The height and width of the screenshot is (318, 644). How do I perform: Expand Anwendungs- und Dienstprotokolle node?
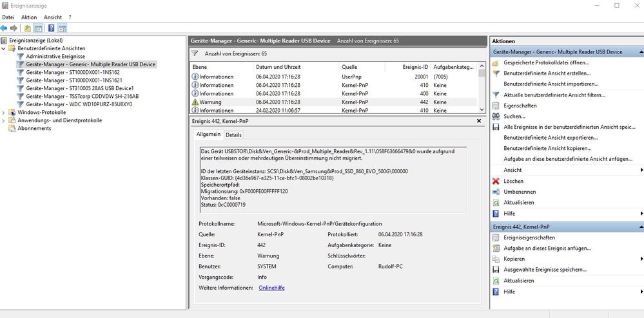coord(5,120)
